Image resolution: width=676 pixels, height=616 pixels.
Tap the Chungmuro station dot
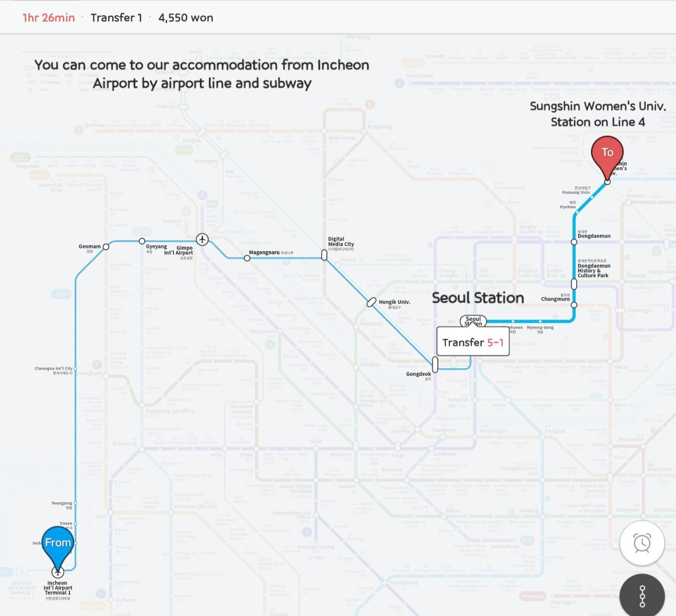point(574,305)
